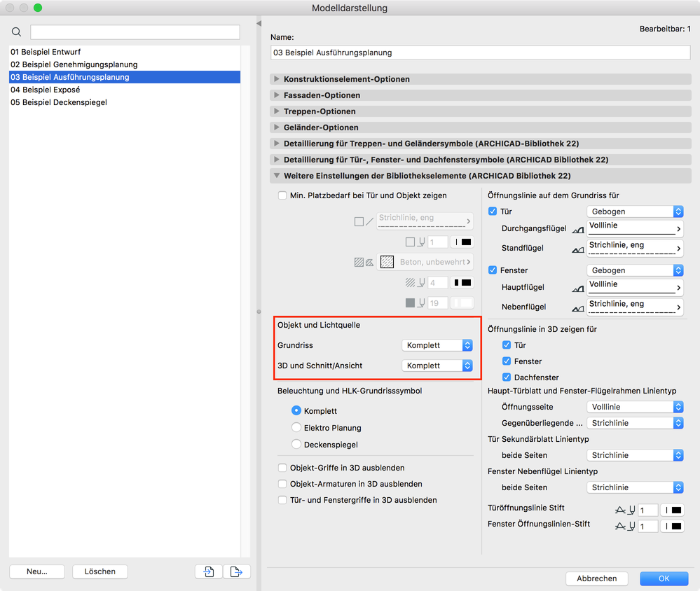
Task: Click the Türöffnungslinie Stift pen number field
Action: [x=648, y=510]
